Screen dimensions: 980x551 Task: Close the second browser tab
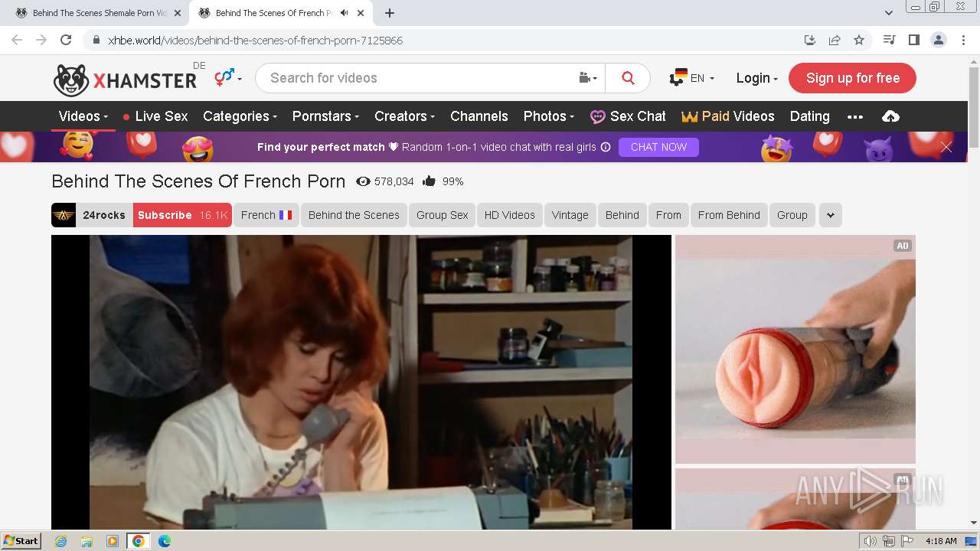(361, 13)
